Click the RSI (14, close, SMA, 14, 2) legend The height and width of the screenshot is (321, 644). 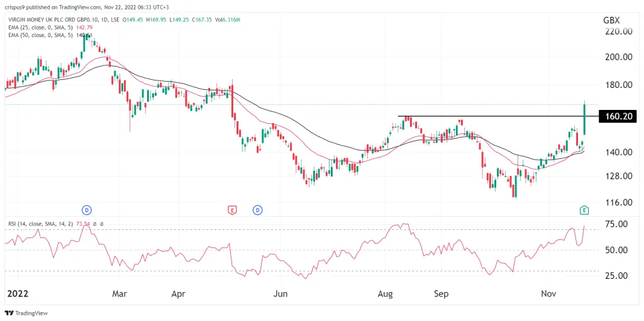tap(40, 224)
